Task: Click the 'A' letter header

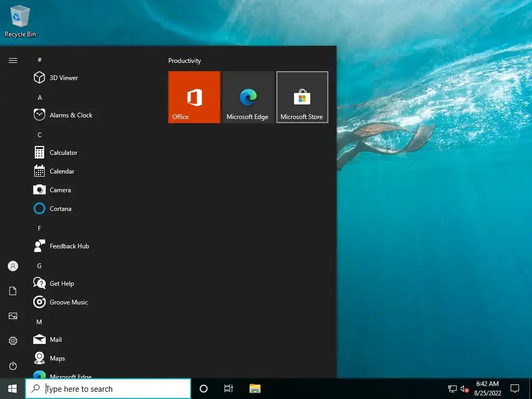Action: tap(39, 97)
